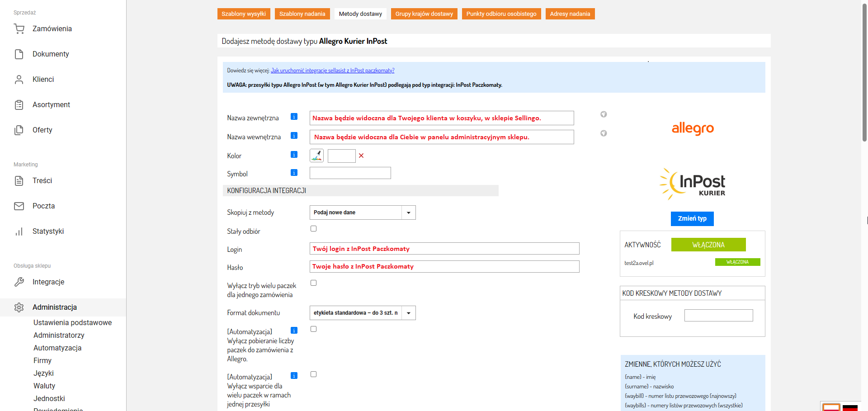Viewport: 868px width, 411px height.
Task: Click the Kod kreskowy input field
Action: point(718,316)
